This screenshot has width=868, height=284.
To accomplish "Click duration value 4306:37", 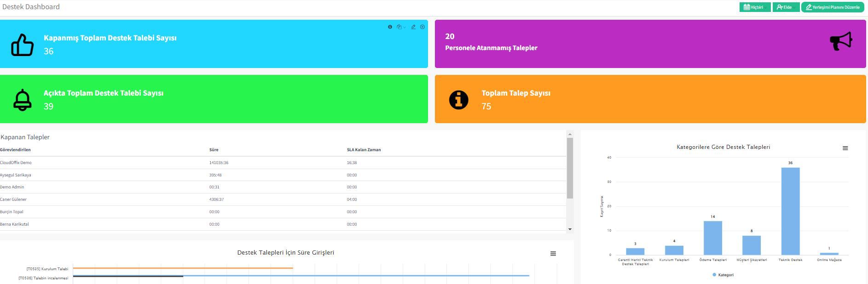I will click(216, 199).
